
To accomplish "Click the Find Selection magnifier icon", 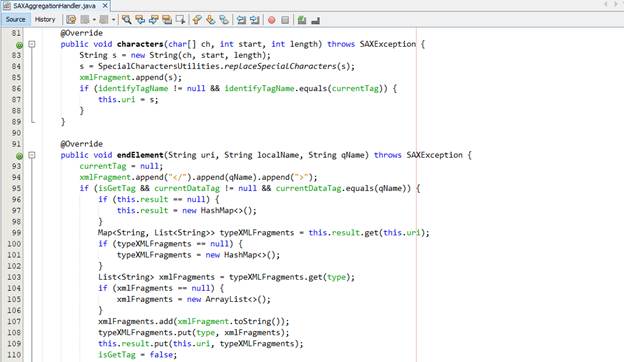I will [127, 19].
